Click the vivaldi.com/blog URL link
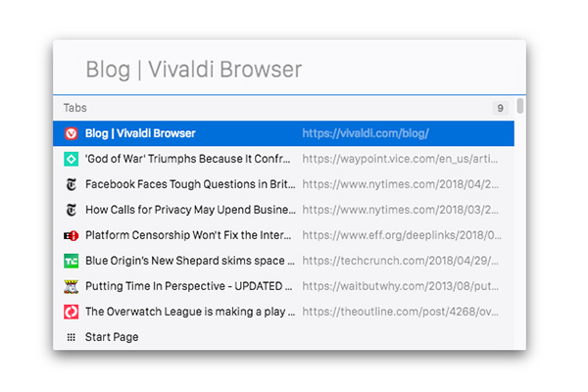This screenshot has height=392, width=588. (366, 133)
